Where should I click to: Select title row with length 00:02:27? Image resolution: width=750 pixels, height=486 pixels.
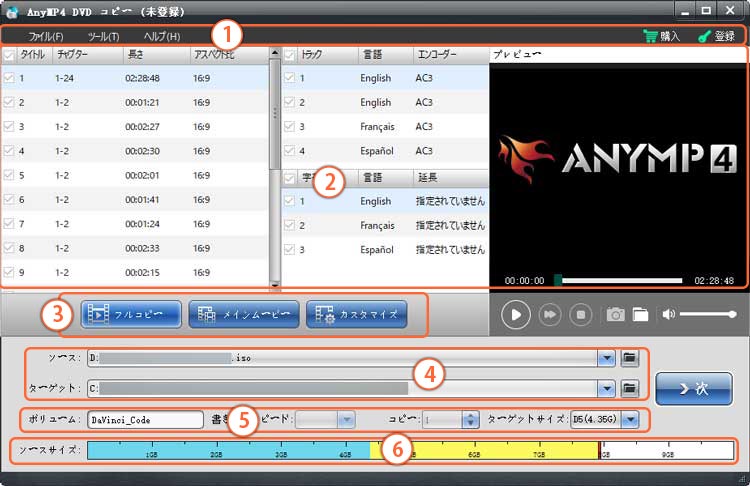click(x=135, y=126)
